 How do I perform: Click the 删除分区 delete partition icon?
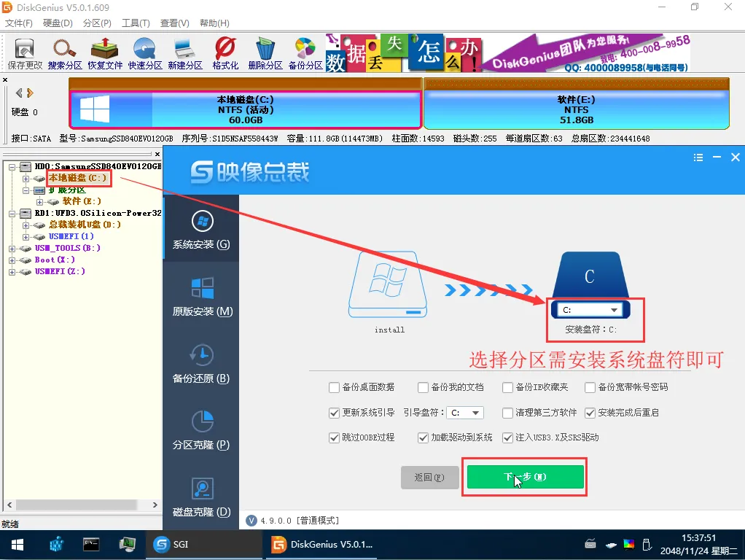click(x=265, y=52)
